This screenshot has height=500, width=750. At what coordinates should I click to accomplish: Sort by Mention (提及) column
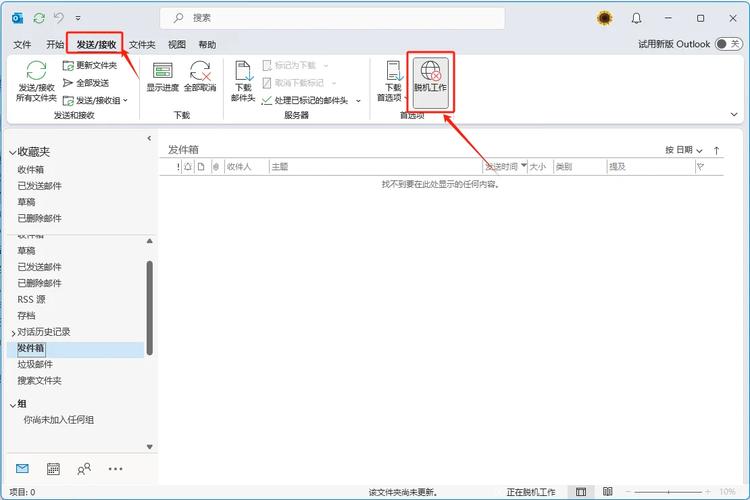[x=618, y=167]
